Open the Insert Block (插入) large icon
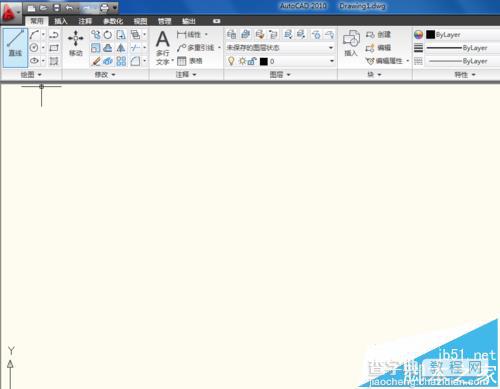The image size is (500, 389). [351, 43]
